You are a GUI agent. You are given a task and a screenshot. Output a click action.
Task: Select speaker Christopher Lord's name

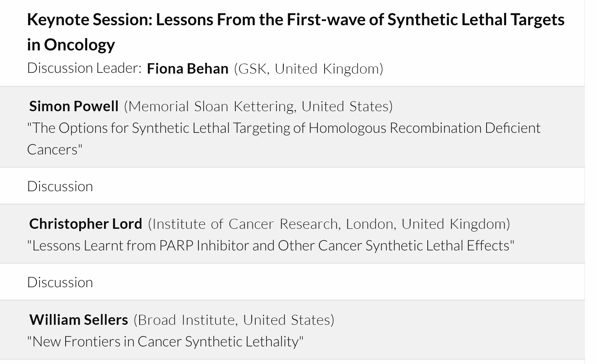[86, 224]
